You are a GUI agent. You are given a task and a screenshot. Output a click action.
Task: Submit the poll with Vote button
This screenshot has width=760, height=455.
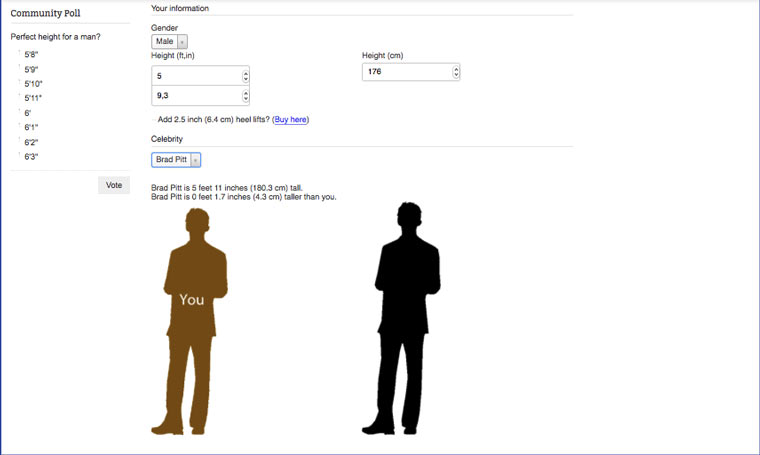coord(114,185)
